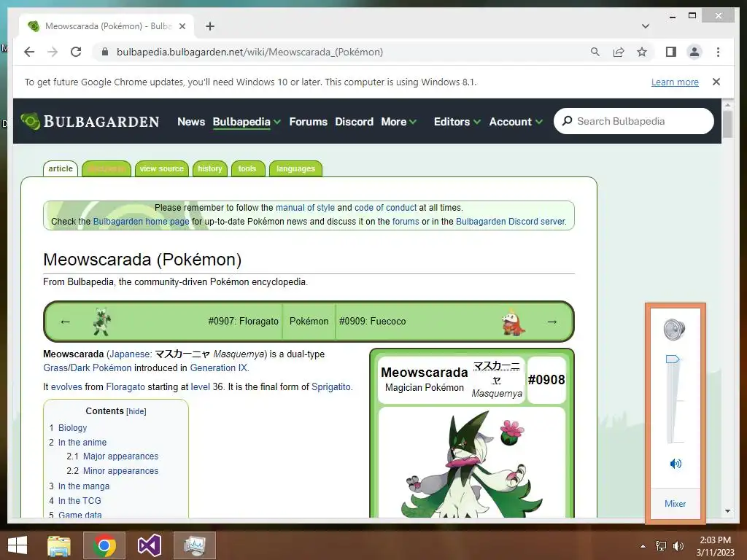Image resolution: width=747 pixels, height=560 pixels.
Task: Click the Meowscarada artwork image
Action: tap(472, 463)
